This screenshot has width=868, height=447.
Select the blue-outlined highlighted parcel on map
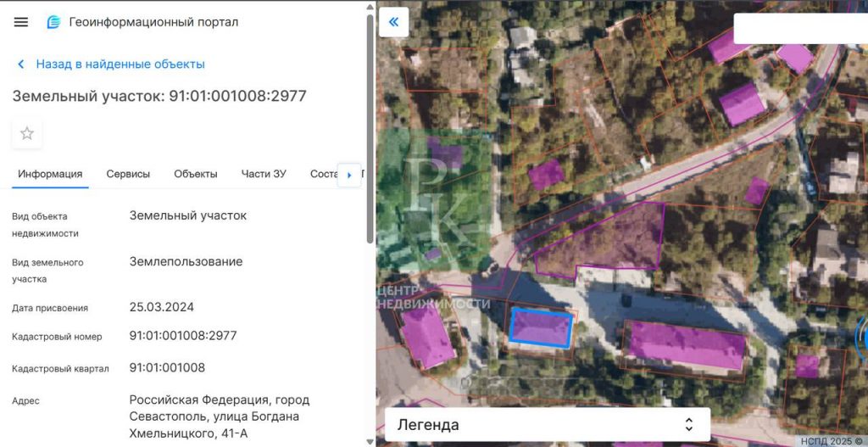tap(541, 327)
